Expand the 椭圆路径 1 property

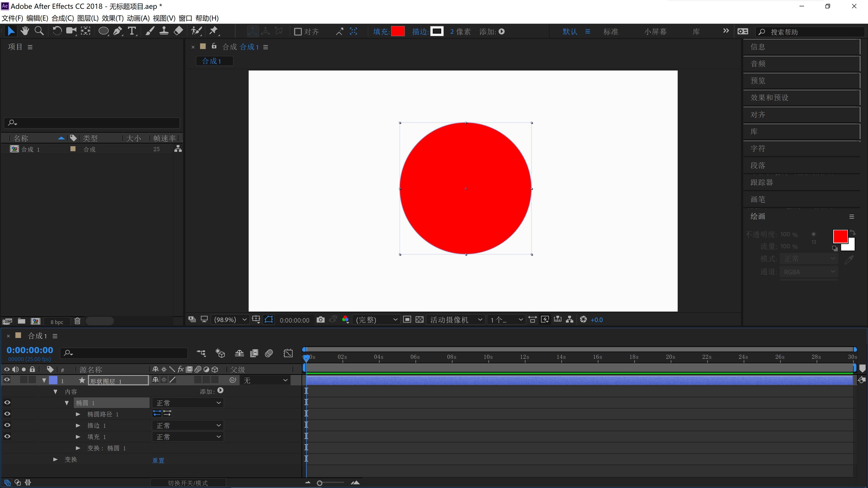pyautogui.click(x=78, y=414)
